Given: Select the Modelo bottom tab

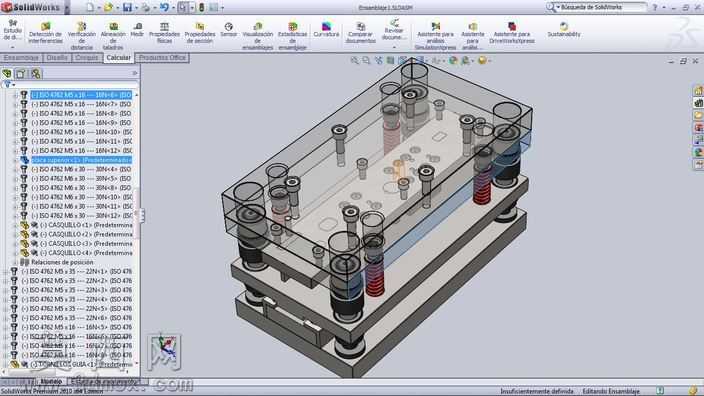Looking at the screenshot, I should click(51, 381).
